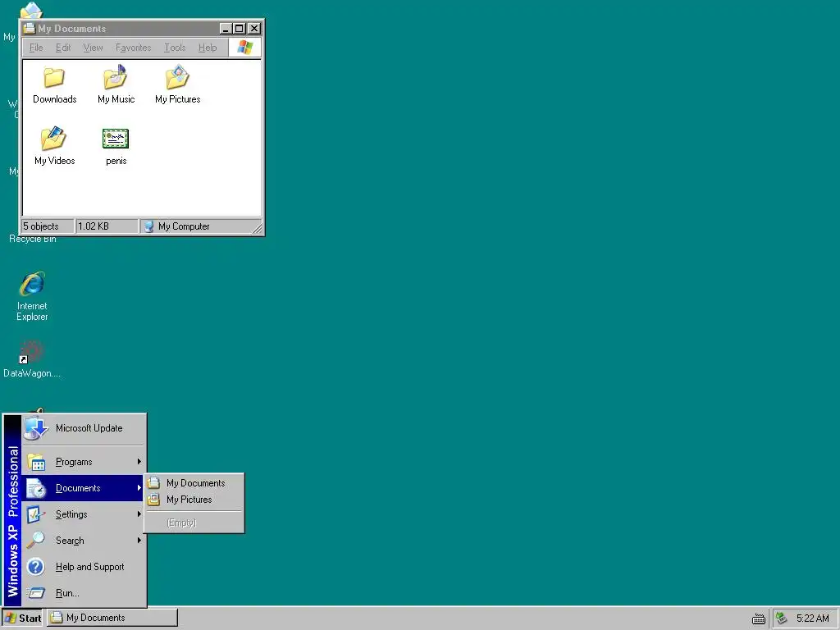The width and height of the screenshot is (840, 630).
Task: Expand the Search submenu arrow
Action: point(139,541)
